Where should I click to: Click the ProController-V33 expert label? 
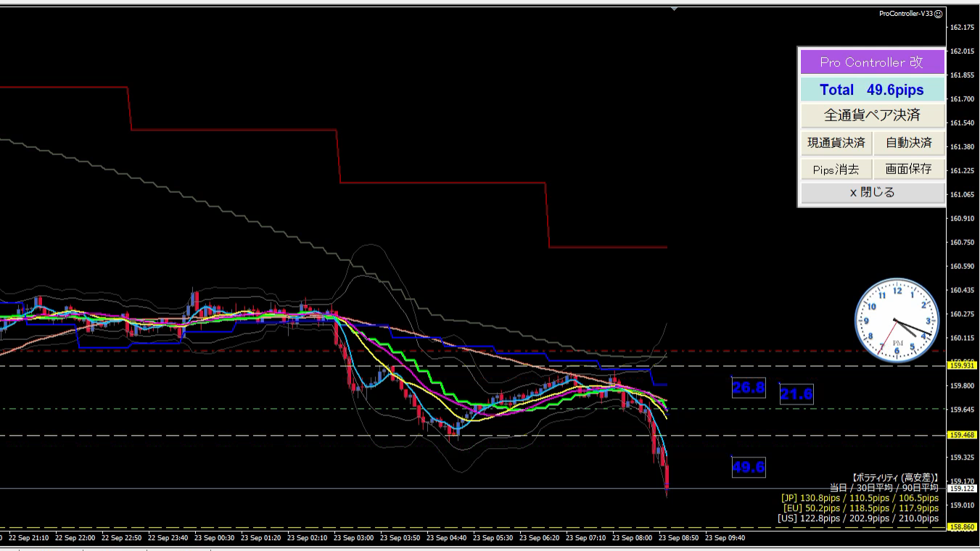905,14
